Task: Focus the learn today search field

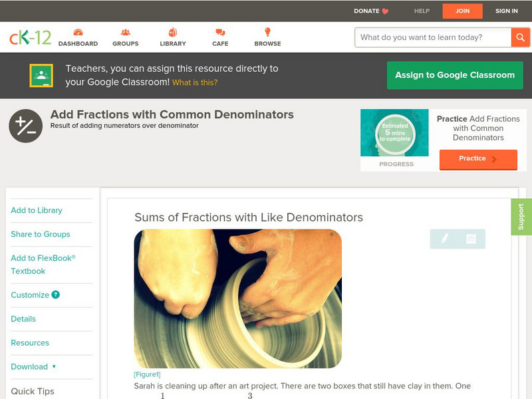Action: [x=433, y=37]
